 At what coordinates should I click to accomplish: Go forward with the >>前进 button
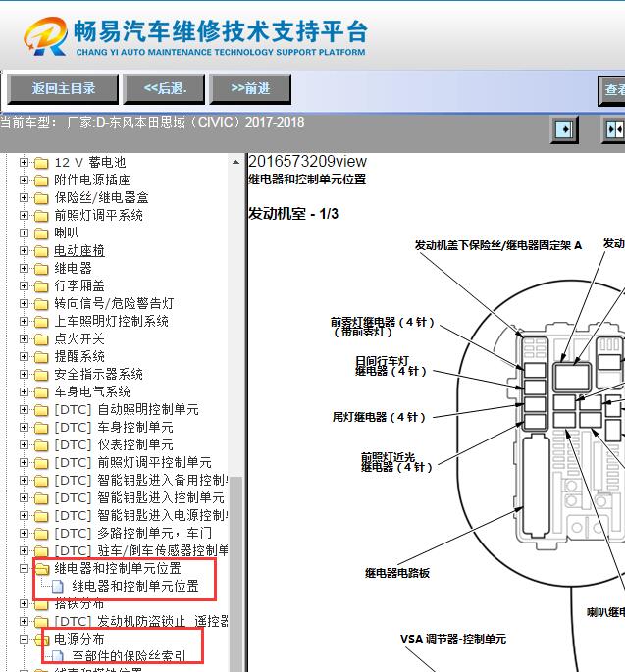[250, 88]
